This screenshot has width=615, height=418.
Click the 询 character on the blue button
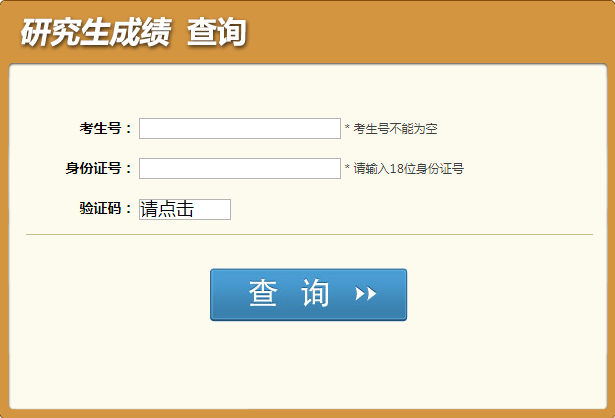(315, 293)
